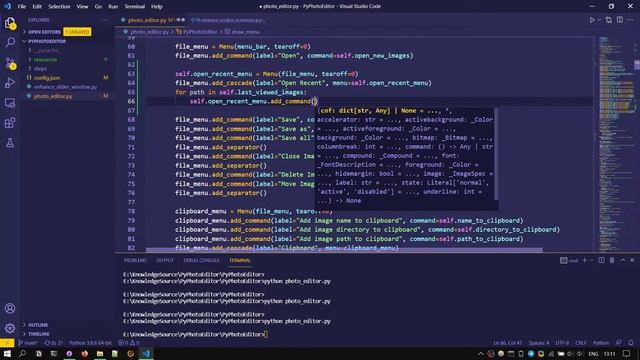640x360 pixels.
Task: Kill terminal with trash icon
Action: (612, 260)
